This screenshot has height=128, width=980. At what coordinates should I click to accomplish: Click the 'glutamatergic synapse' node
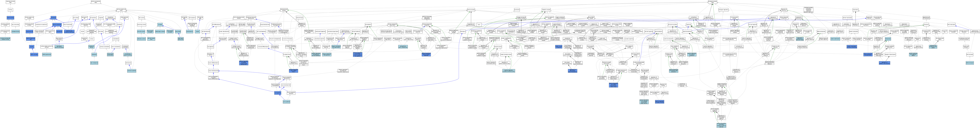click(170, 31)
